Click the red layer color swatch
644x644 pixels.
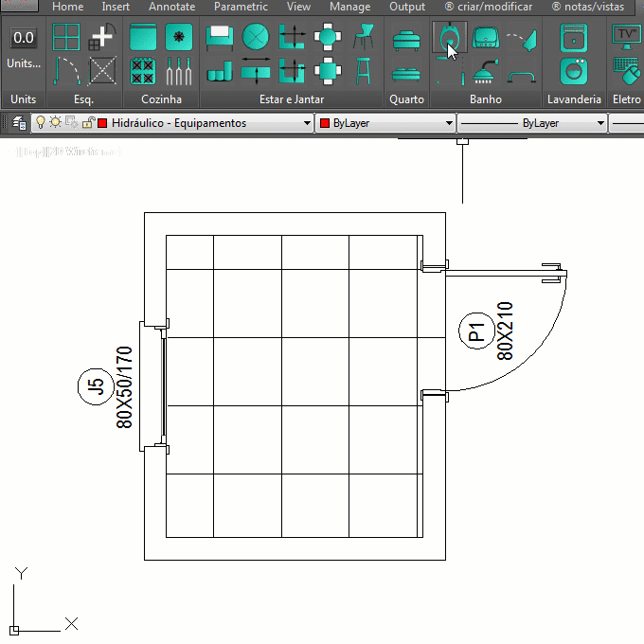click(102, 123)
